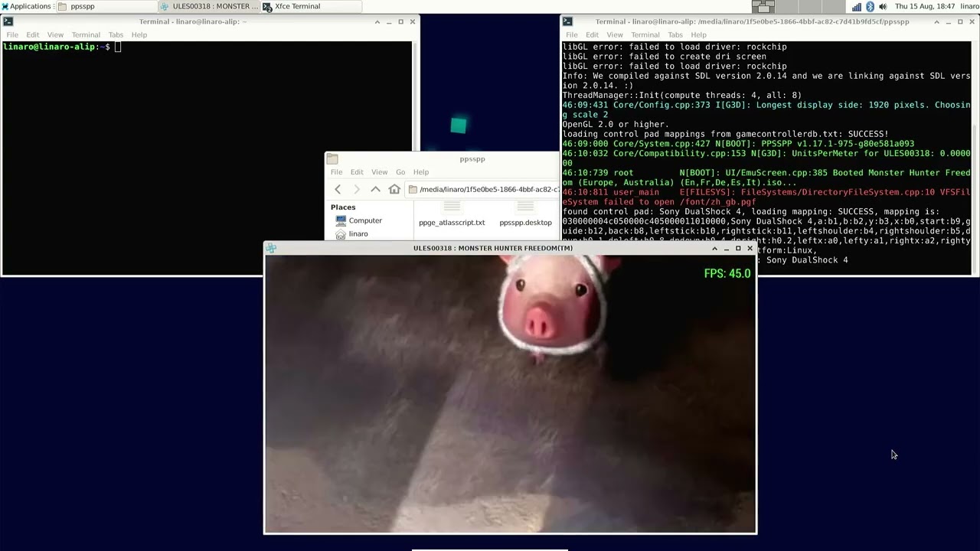Select the first workspace in workspace switcher
980x551 pixels.
pyautogui.click(x=763, y=7)
